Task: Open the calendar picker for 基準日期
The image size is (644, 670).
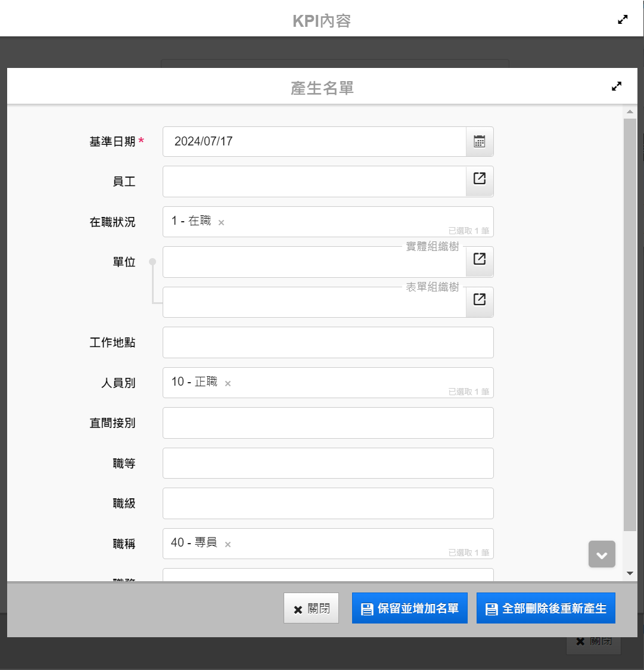Action: coord(479,141)
